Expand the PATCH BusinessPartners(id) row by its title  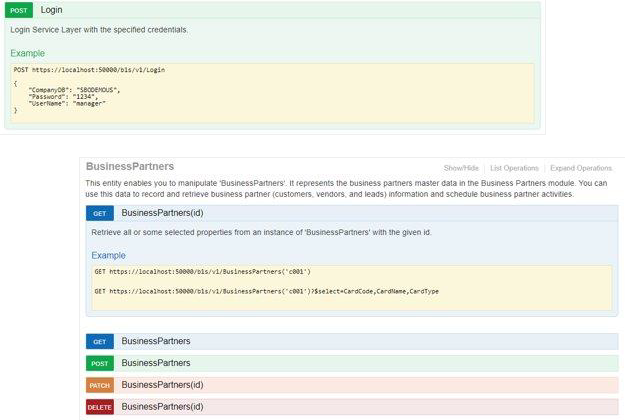pyautogui.click(x=162, y=385)
